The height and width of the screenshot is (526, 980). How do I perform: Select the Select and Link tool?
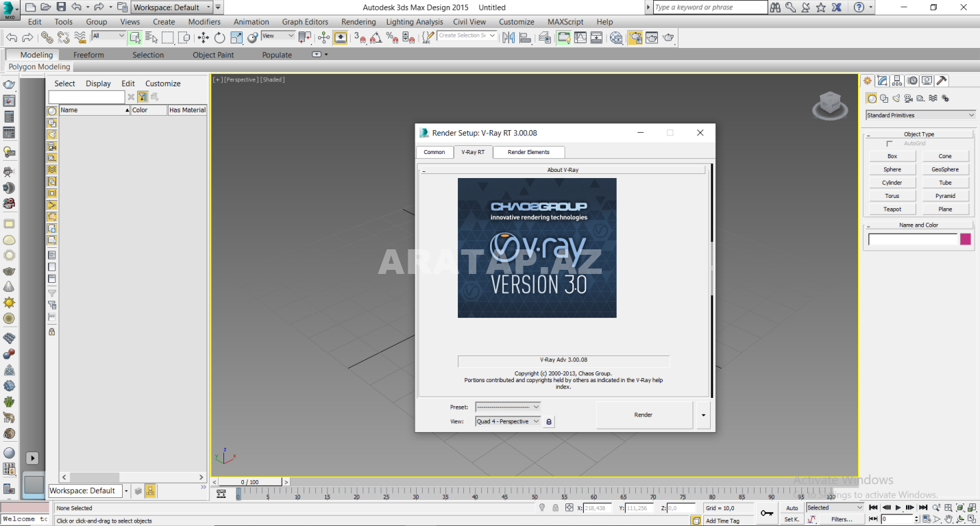47,38
